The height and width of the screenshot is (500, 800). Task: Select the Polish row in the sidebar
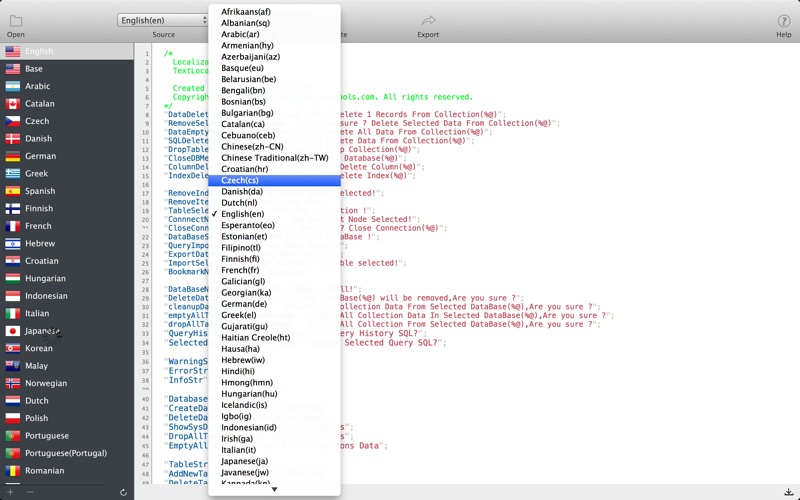pos(67,418)
